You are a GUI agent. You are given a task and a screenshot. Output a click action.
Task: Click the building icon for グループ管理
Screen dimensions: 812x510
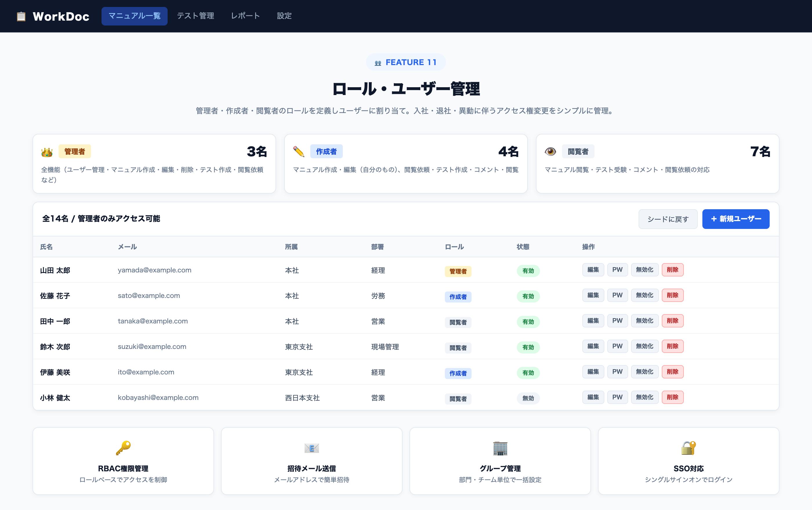pyautogui.click(x=500, y=448)
